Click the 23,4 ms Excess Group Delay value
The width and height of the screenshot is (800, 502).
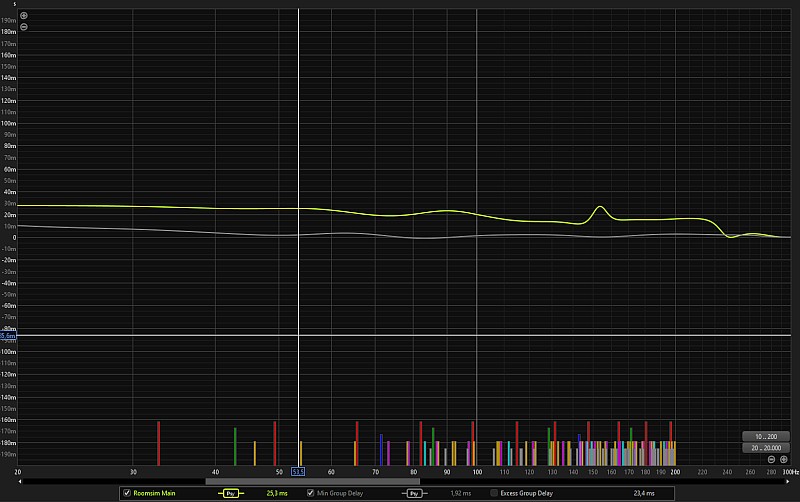(644, 493)
